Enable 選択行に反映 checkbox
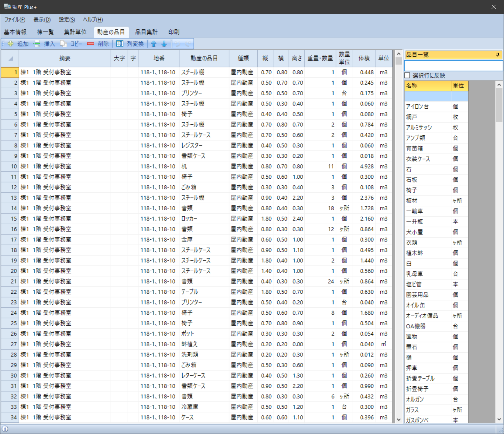This screenshot has width=504, height=434. (x=407, y=76)
